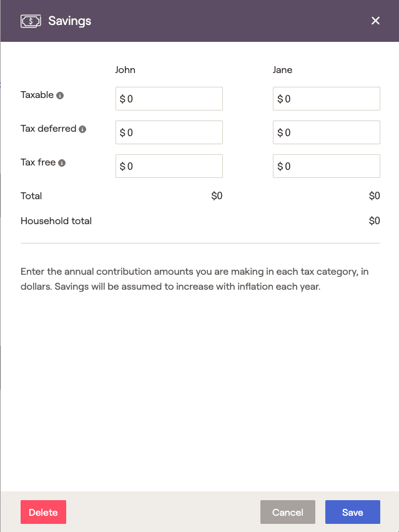This screenshot has width=399, height=532.
Task: Show info tooltip next to Taxable
Action: tap(60, 96)
